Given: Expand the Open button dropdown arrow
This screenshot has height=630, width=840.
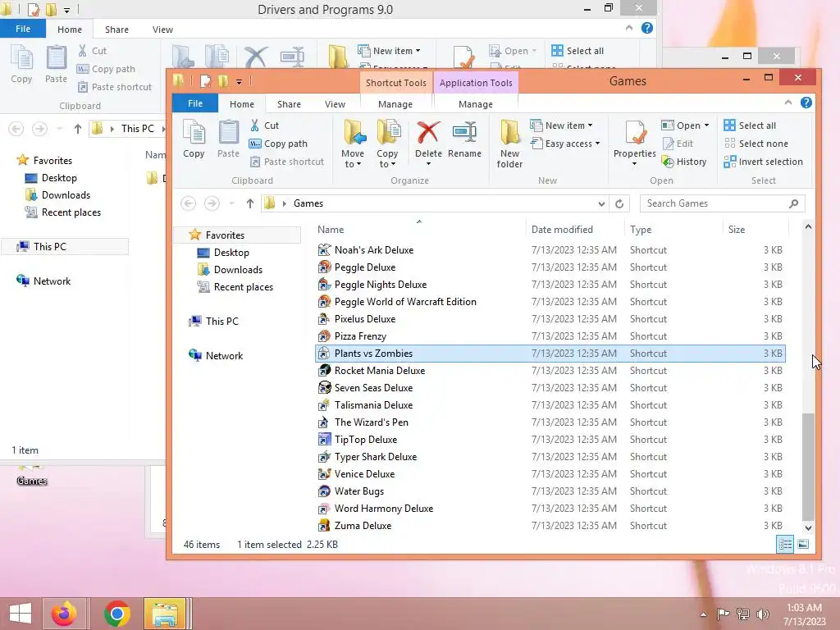Looking at the screenshot, I should 706,126.
